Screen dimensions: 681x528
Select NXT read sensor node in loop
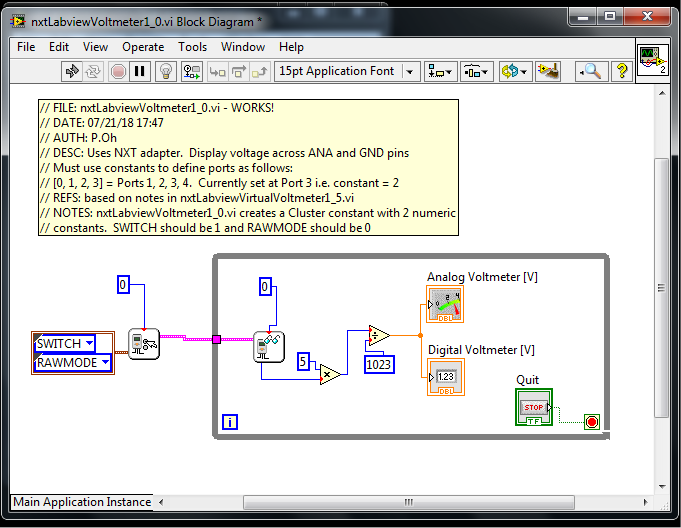pos(269,347)
